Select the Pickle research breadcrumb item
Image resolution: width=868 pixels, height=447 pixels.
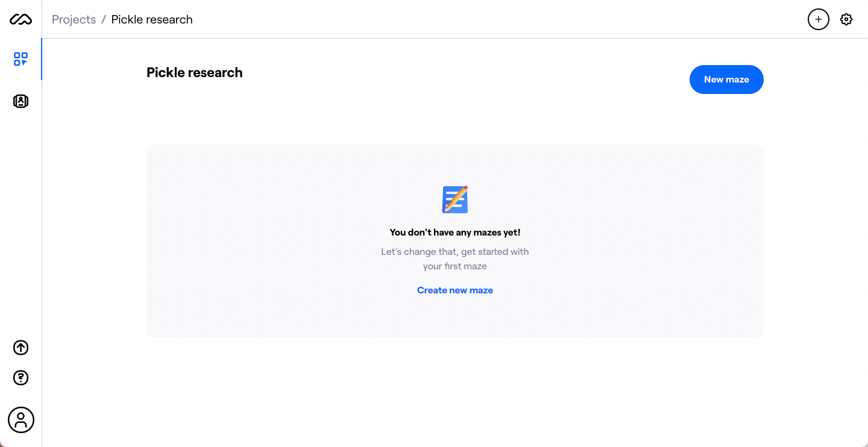152,19
